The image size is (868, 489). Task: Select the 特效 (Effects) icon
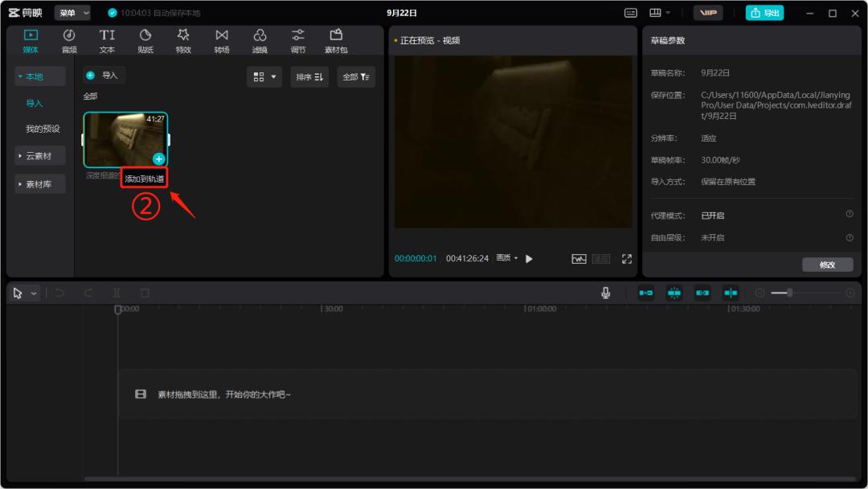(183, 41)
